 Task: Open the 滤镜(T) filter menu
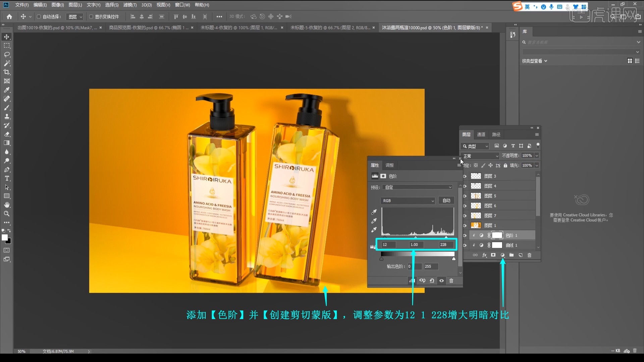pos(130,5)
